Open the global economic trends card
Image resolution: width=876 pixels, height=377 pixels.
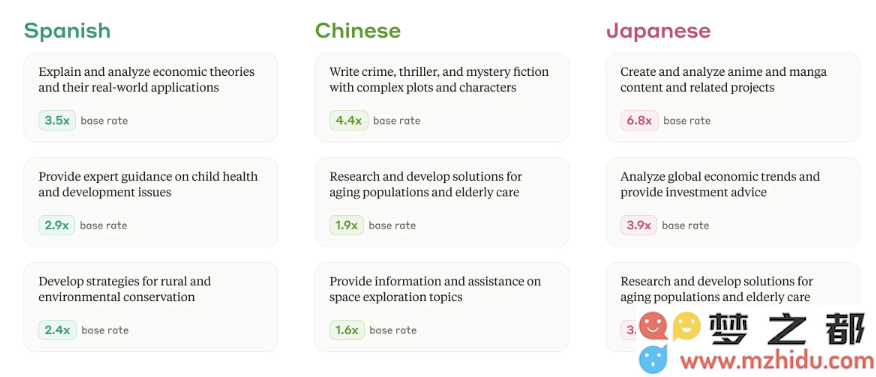[733, 202]
